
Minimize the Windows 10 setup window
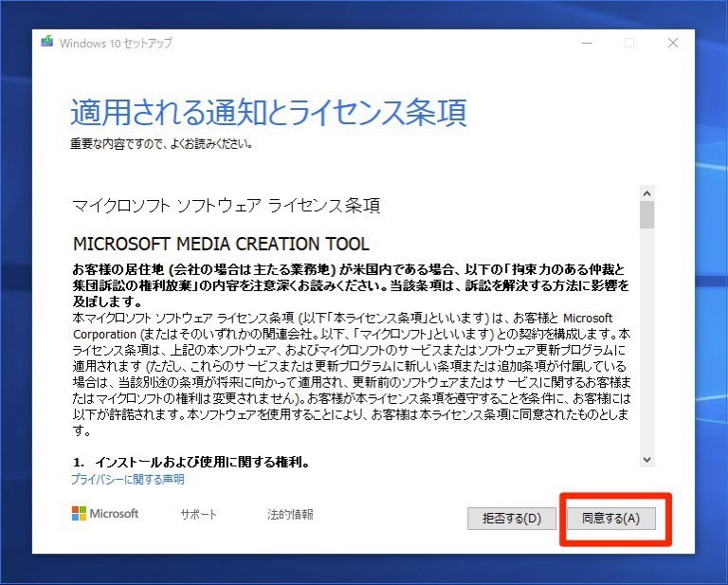[587, 43]
